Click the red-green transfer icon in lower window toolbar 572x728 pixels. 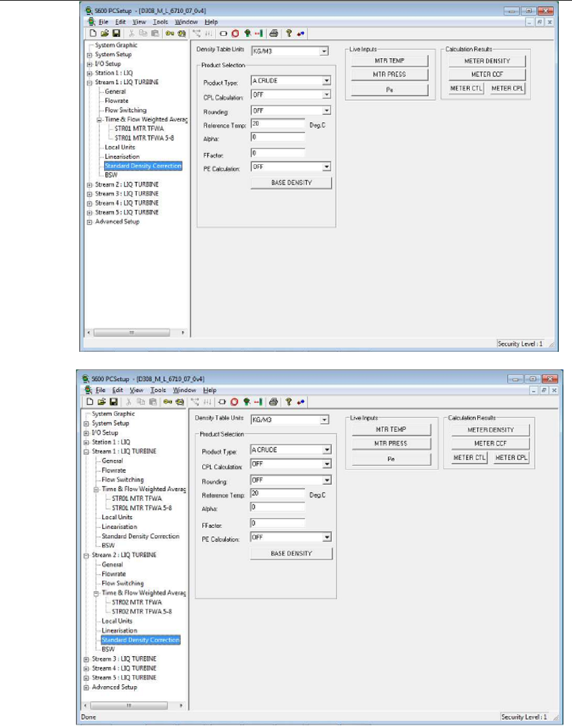tap(259, 402)
